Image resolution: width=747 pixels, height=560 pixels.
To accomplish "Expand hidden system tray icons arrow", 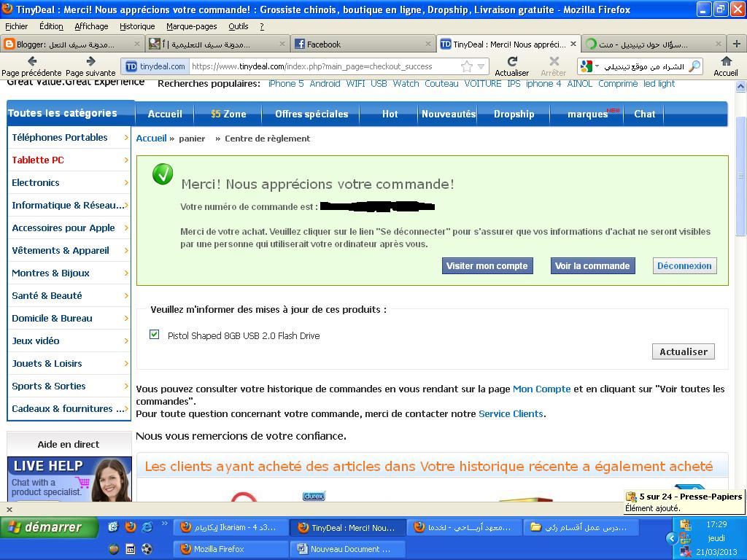I will (672, 539).
